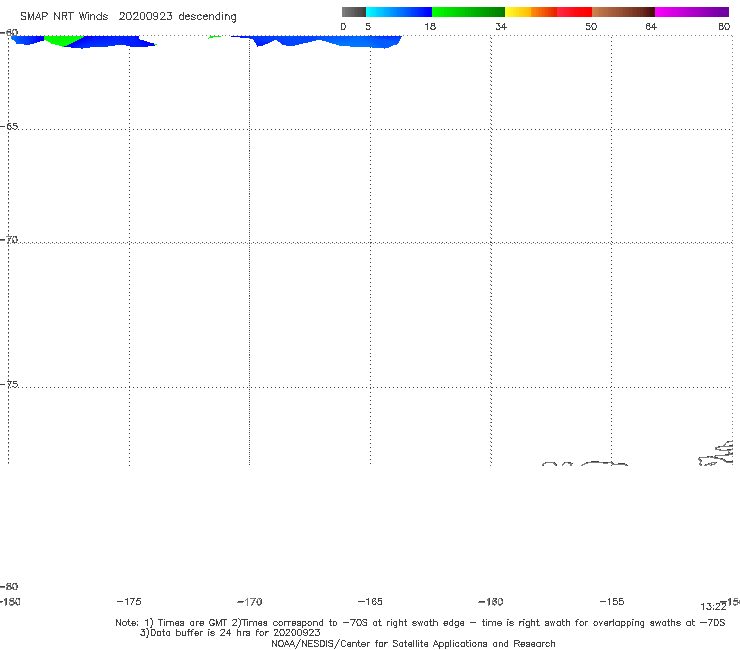
Task: Click the colorbar label '5'
Action: click(x=368, y=27)
